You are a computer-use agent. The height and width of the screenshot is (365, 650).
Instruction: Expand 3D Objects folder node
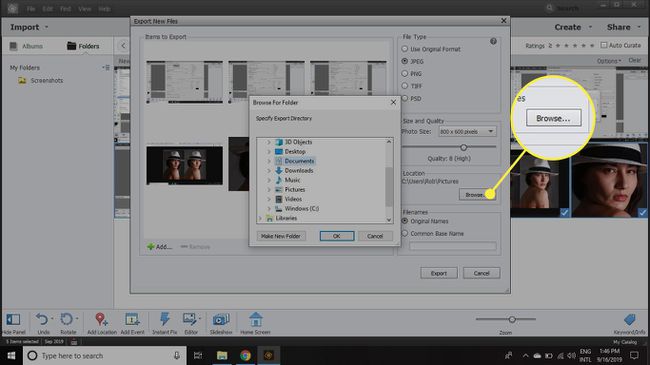click(x=269, y=142)
